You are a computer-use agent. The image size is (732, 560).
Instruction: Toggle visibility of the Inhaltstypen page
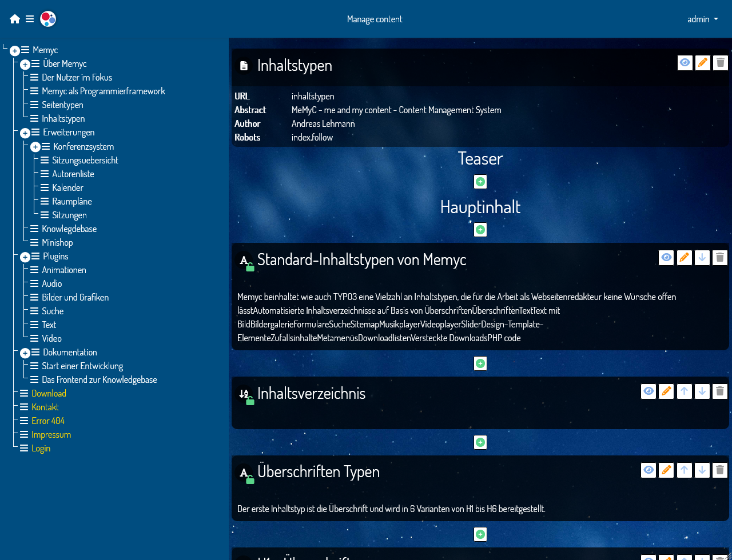point(685,63)
